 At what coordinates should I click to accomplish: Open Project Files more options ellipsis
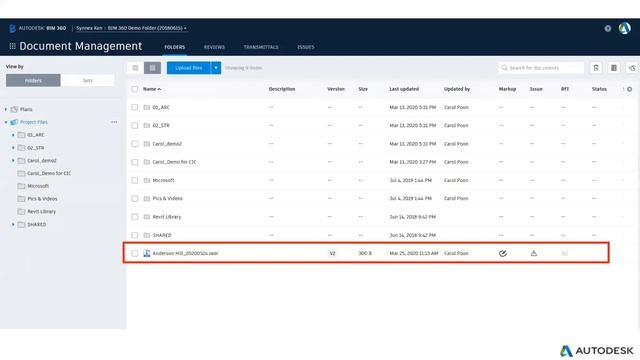tap(114, 122)
